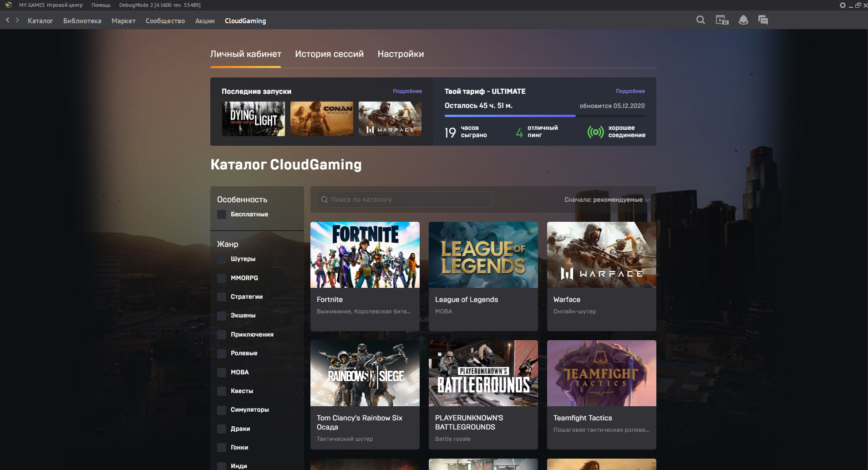This screenshot has height=470, width=868.
Task: Open the Сначала: рекомендуемые sort dropdown
Action: coord(607,199)
